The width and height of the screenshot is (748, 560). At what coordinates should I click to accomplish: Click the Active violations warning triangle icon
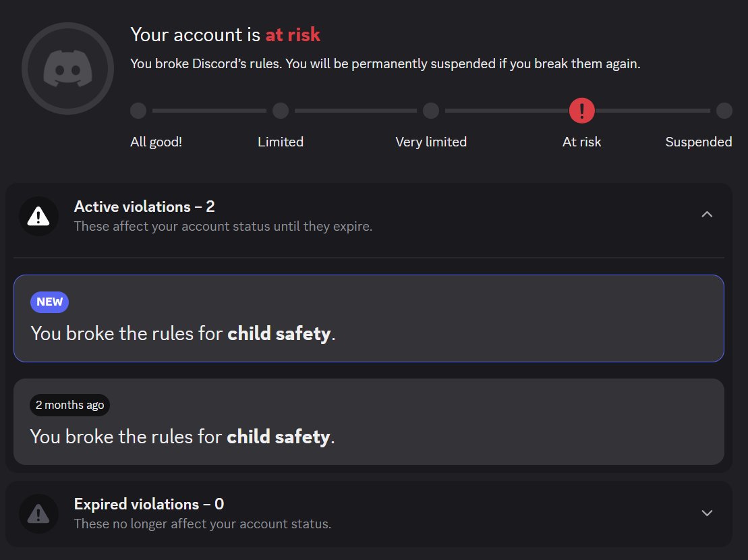coord(38,216)
